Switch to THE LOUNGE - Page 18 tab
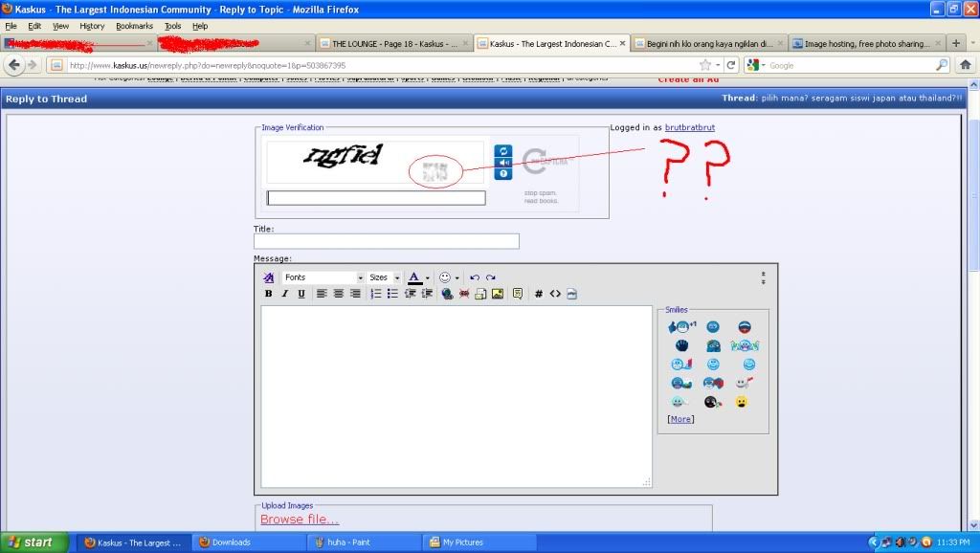 pos(393,44)
